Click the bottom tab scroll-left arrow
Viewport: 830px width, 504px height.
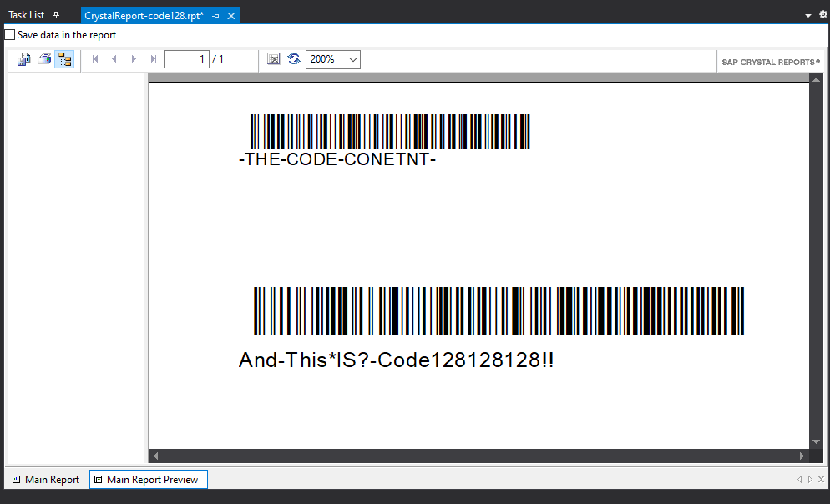[x=799, y=480]
